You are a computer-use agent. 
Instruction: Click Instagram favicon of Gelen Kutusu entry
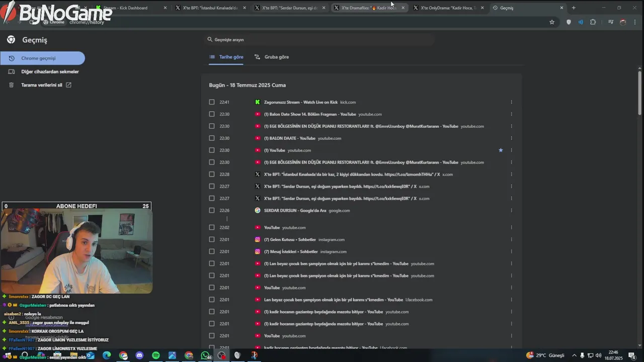[x=258, y=240]
